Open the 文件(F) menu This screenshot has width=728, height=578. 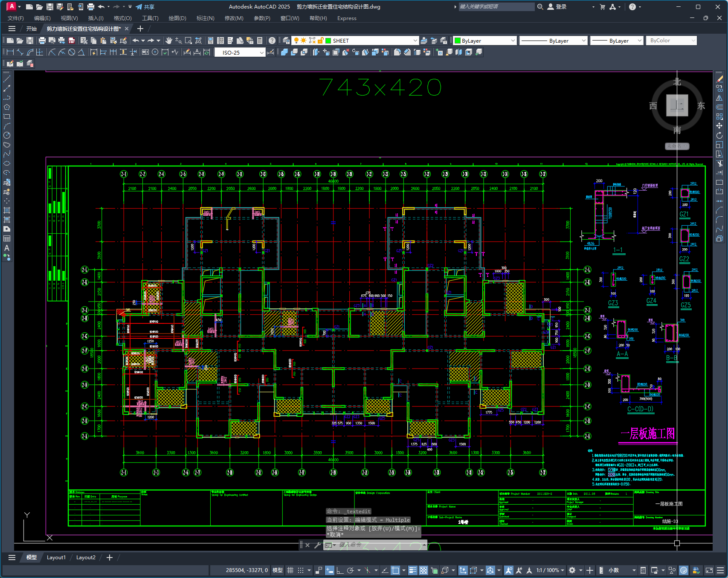pyautogui.click(x=16, y=18)
